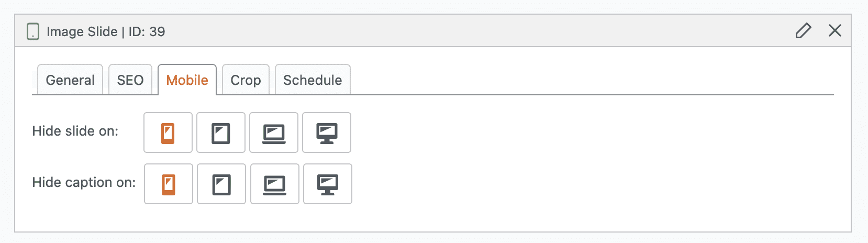The height and width of the screenshot is (243, 868).
Task: Open the Schedule tab
Action: coord(313,80)
